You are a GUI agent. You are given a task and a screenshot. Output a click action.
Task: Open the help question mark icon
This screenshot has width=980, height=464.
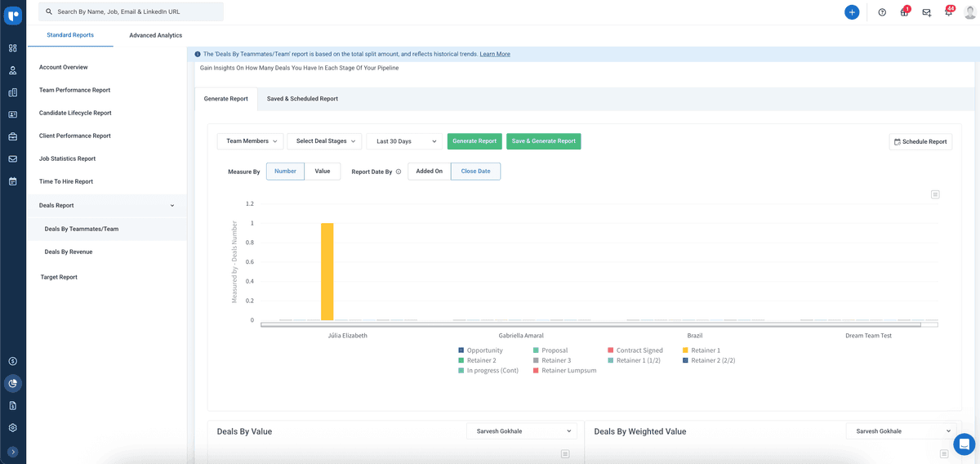click(882, 12)
